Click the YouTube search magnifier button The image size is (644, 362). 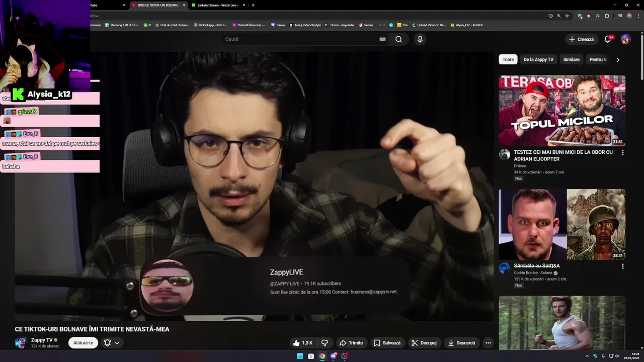[398, 39]
